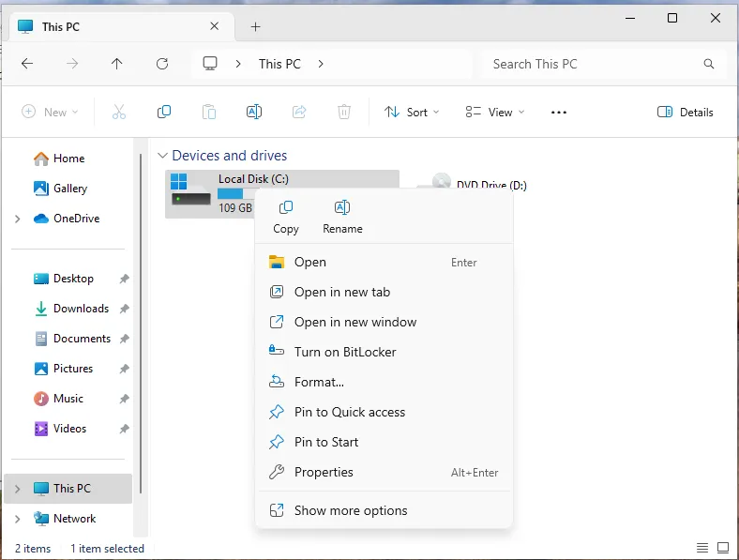
Task: Click the Back navigation arrow
Action: pyautogui.click(x=27, y=64)
